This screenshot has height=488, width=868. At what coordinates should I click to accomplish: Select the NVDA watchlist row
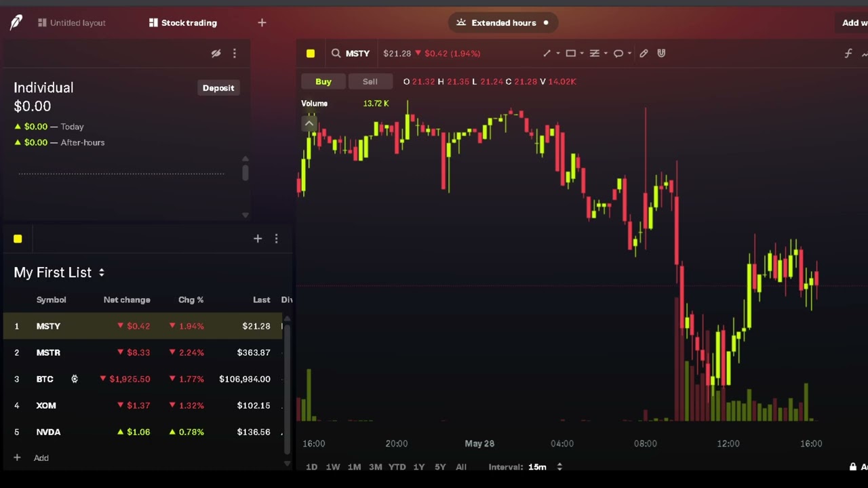tap(142, 432)
